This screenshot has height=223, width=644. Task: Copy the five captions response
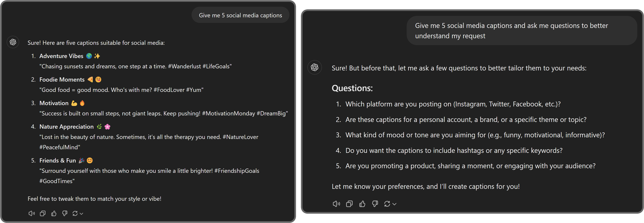click(x=42, y=213)
